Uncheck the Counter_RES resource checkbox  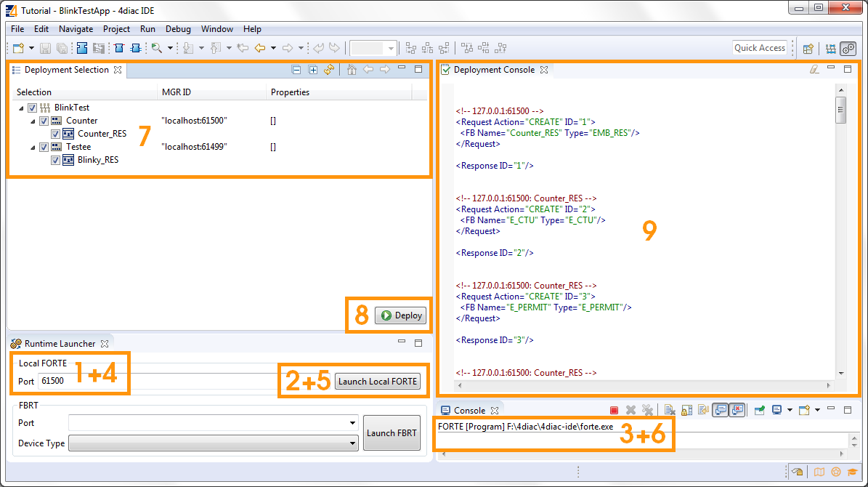click(x=56, y=134)
